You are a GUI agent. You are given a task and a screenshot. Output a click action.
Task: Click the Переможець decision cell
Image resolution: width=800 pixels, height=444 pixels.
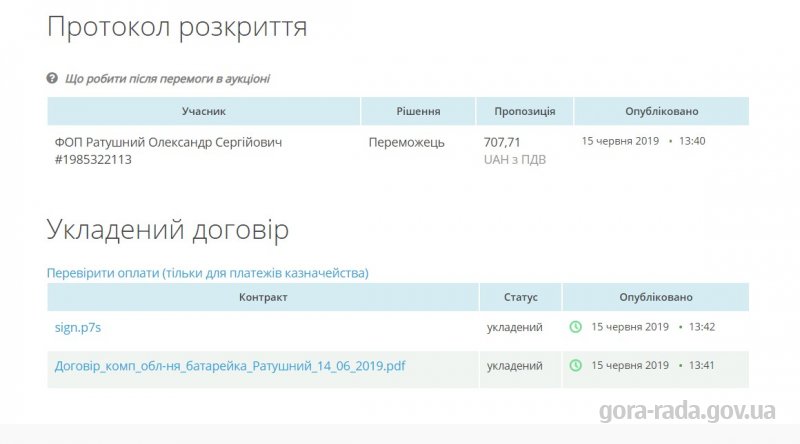pos(407,142)
